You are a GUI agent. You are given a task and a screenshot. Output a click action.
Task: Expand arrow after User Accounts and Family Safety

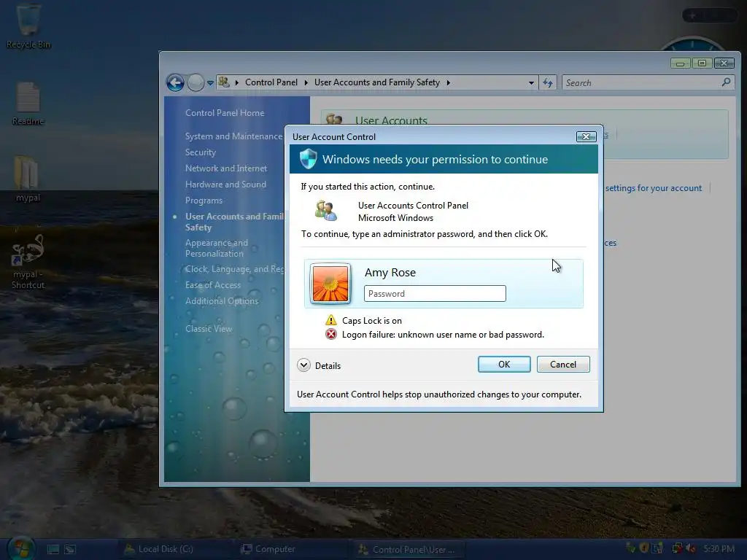449,82
